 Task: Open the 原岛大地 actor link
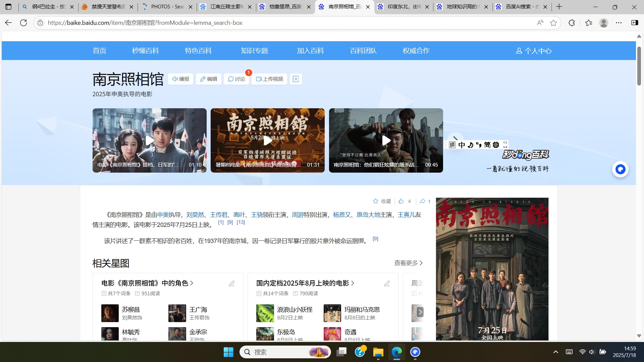(368, 215)
